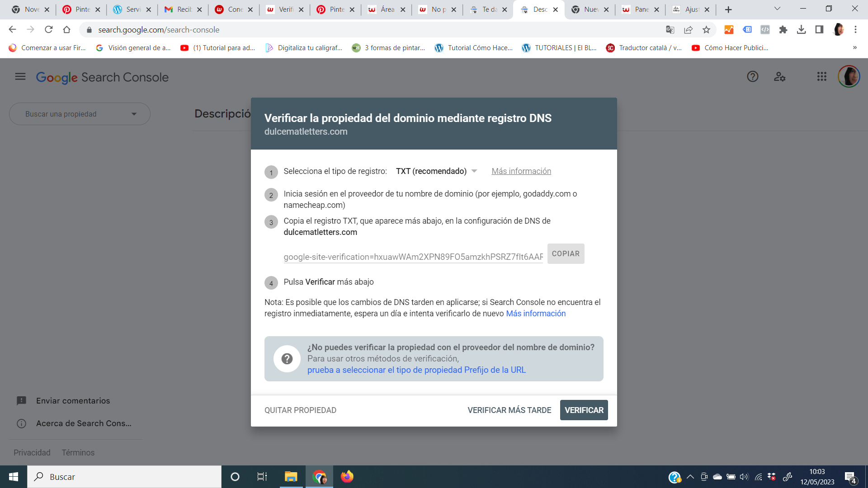Image resolution: width=868 pixels, height=488 pixels.
Task: Open the tab search dropdown arrow
Action: tap(777, 9)
